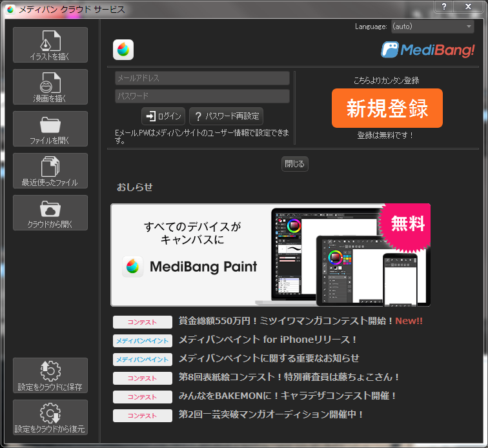Click the ログイン button

(163, 116)
